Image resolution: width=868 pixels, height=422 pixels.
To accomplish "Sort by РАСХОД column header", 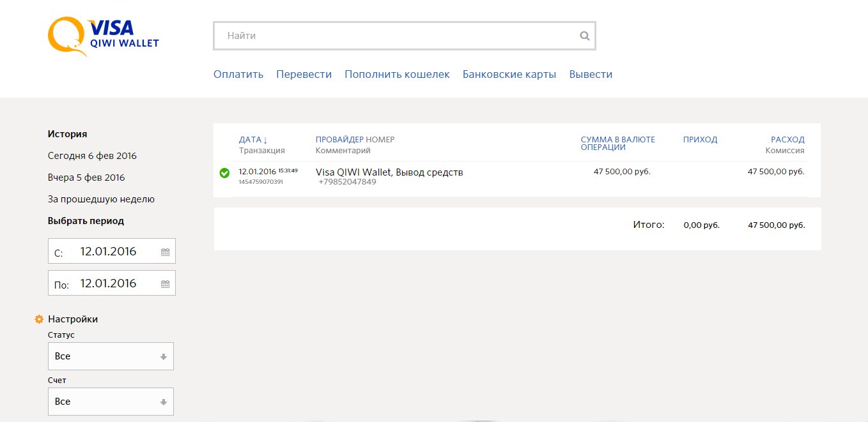I will click(787, 140).
